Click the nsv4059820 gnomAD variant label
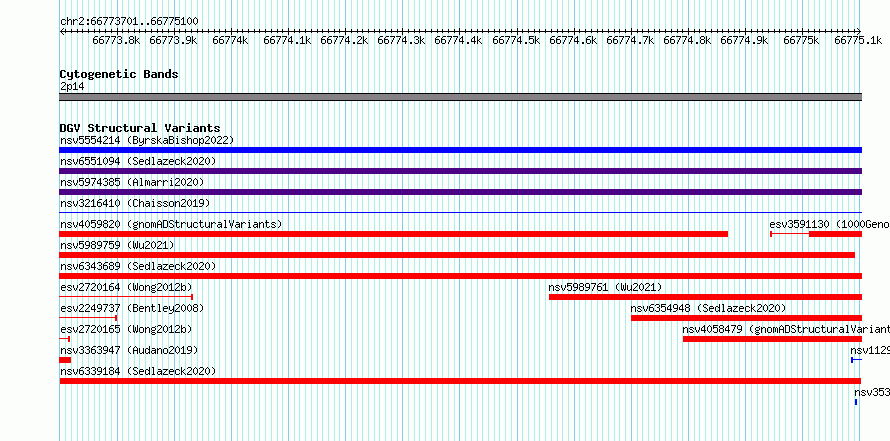 coord(171,224)
